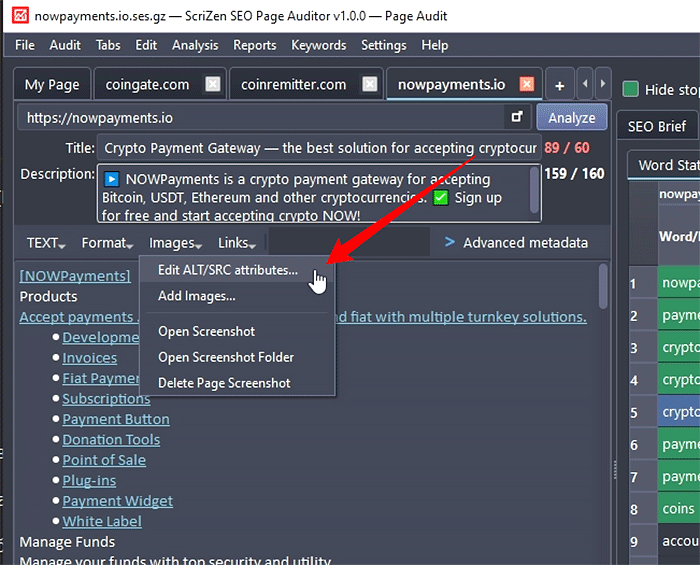Open the TEXT dropdown
This screenshot has height=565, width=700.
(46, 243)
